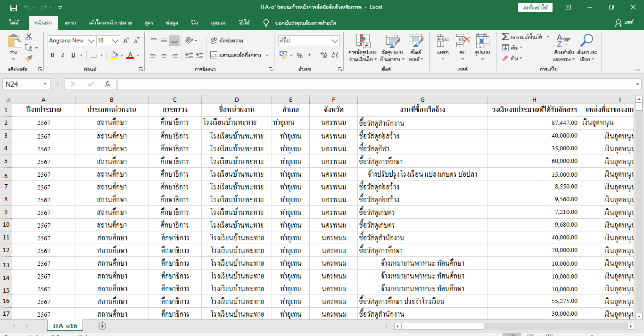
Task: Expand the font size dropdown
Action: tap(116, 41)
